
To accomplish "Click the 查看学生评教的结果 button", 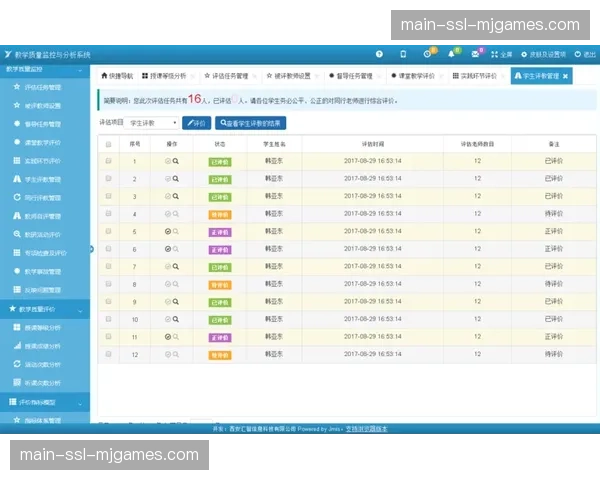I will click(250, 122).
